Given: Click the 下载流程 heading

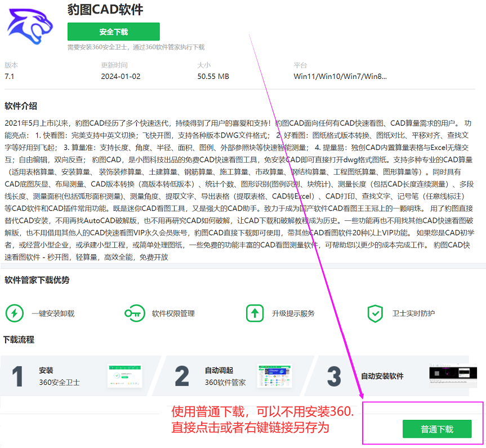Looking at the screenshot, I should (19, 340).
